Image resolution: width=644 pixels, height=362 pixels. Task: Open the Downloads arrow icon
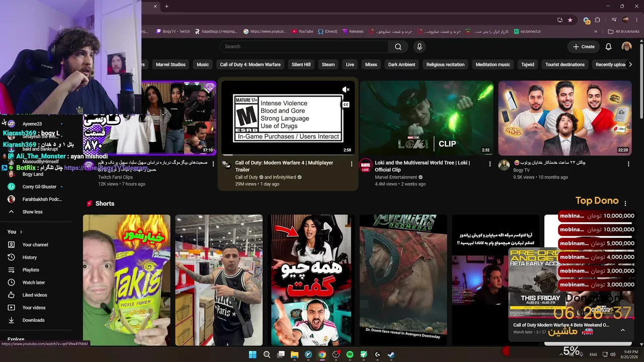[11, 320]
